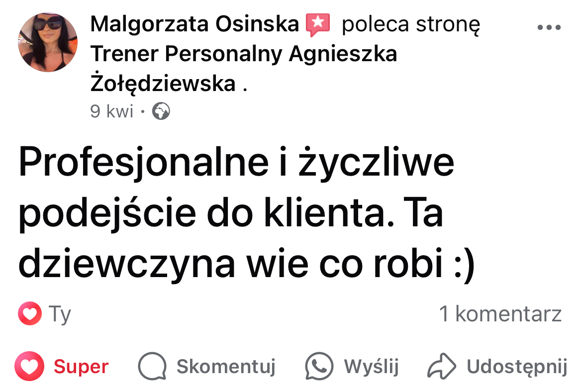Image resolution: width=582 pixels, height=392 pixels.
Task: Click the speech bubble comment icon
Action: pyautogui.click(x=152, y=367)
